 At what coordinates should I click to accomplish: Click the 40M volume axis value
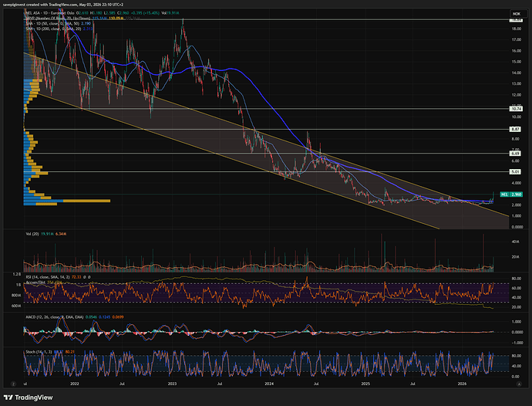tap(515, 242)
